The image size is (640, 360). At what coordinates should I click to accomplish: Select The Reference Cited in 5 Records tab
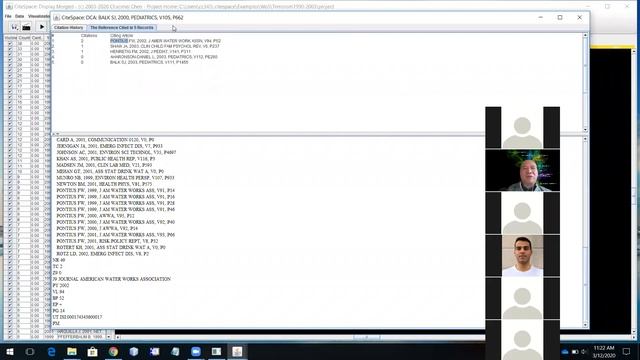point(122,27)
